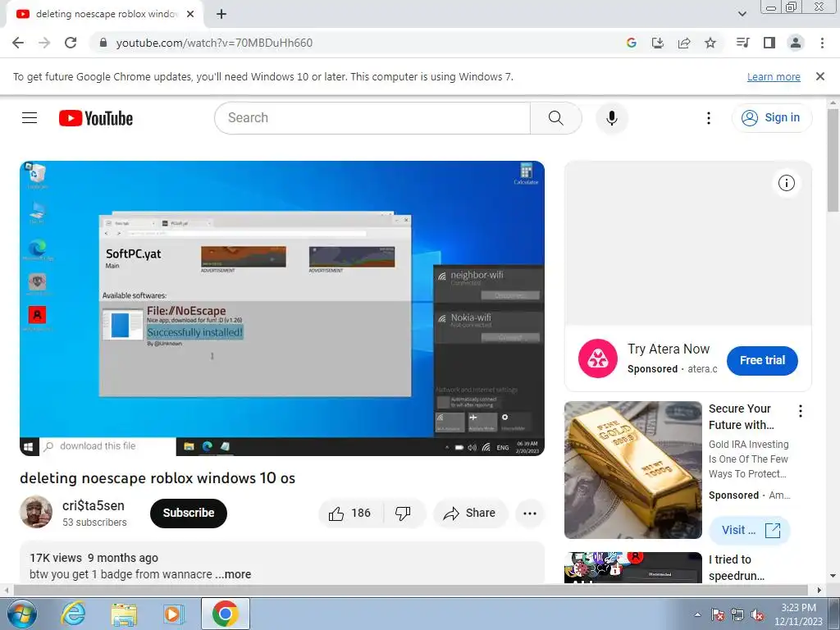Go back to the previous page
The height and width of the screenshot is (630, 840).
coord(18,43)
